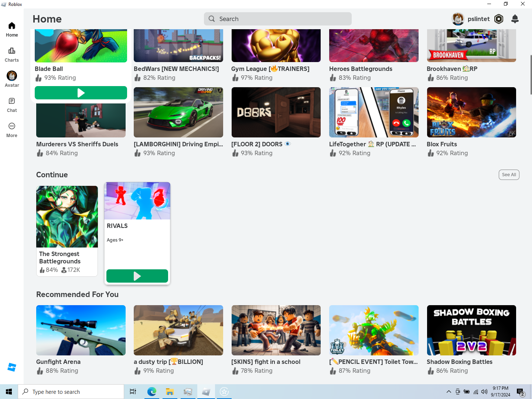The width and height of the screenshot is (532, 399).
Task: Click the Blox Fruits title text
Action: pos(442,144)
